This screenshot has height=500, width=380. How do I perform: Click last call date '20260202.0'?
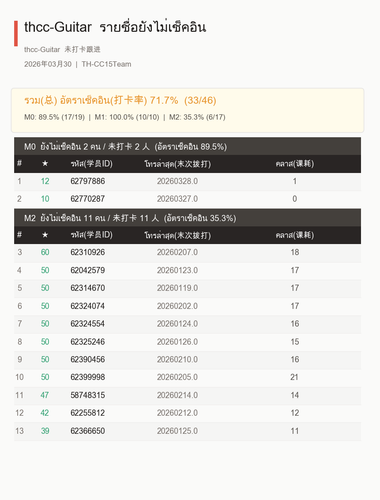(177, 306)
